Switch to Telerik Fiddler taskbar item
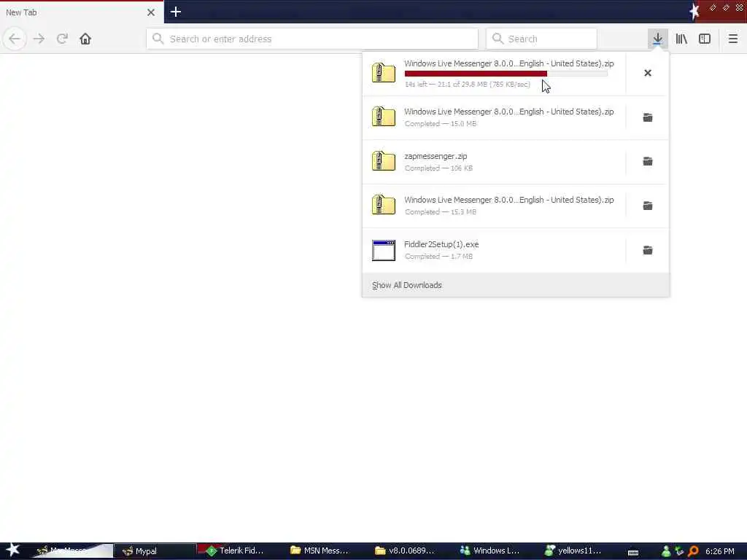Screen dimensions: 747x560 (239, 551)
